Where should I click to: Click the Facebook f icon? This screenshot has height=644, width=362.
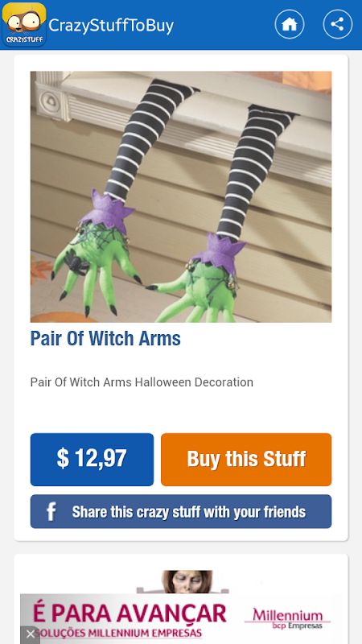[51, 512]
